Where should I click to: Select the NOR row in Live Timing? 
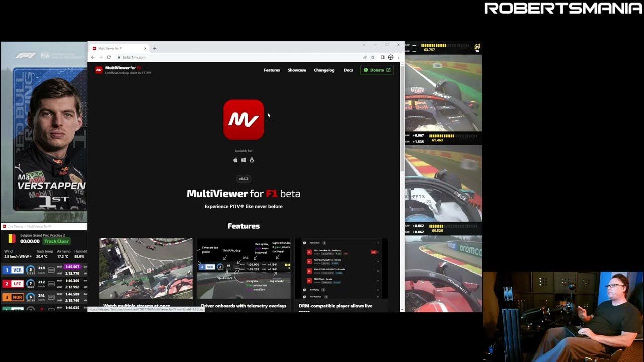44,297
